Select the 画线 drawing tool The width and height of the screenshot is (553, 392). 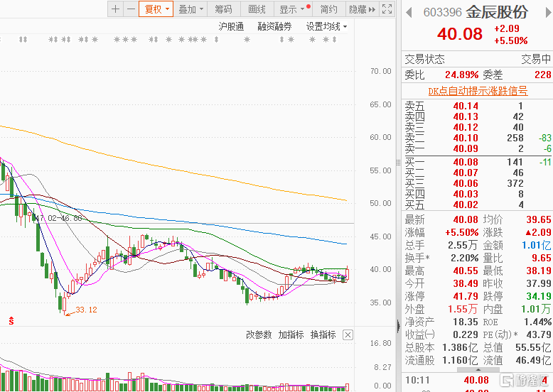pos(257,9)
